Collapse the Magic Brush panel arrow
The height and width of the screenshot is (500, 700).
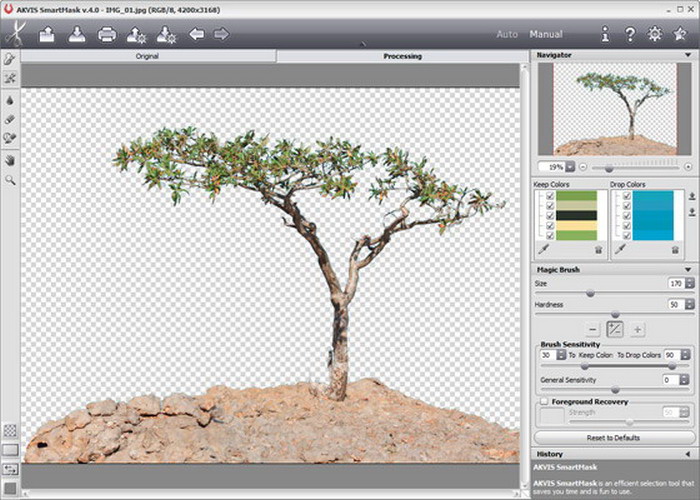coord(688,270)
